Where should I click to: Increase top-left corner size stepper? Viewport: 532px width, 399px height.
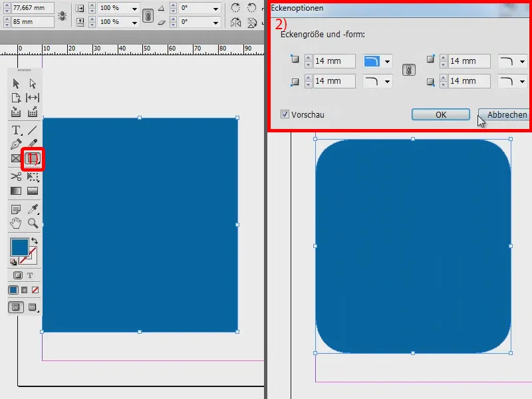coord(308,58)
